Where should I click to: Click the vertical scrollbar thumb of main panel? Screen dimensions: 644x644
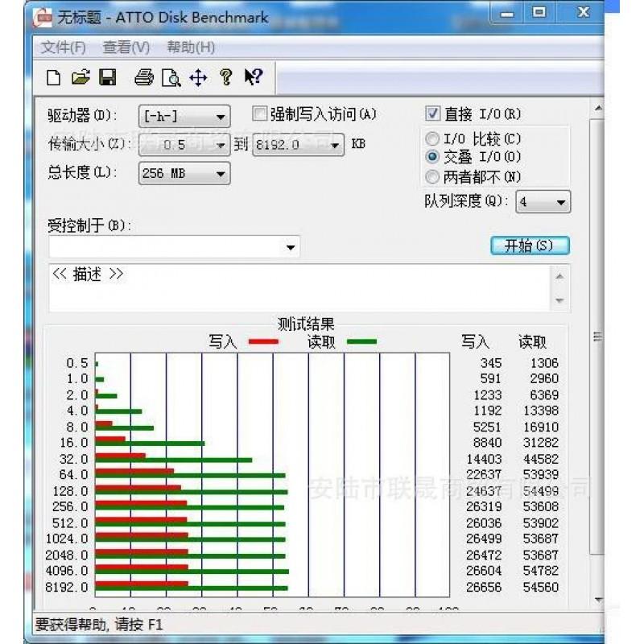click(x=597, y=336)
